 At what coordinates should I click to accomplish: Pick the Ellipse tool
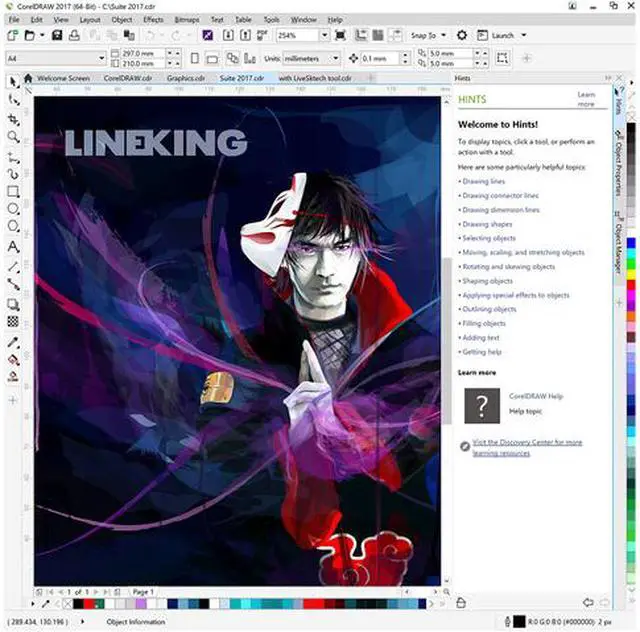13,209
